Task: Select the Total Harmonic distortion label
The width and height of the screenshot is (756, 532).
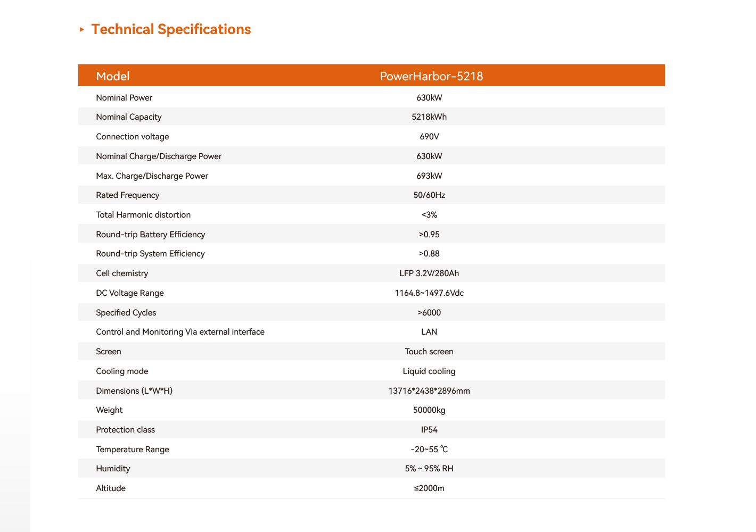Action: (143, 215)
